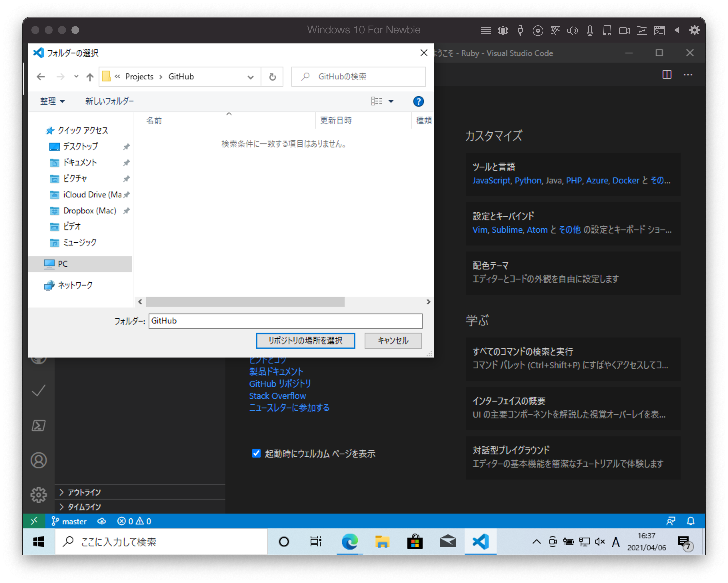Open the Accounts icon in the Activity Bar

point(39,460)
